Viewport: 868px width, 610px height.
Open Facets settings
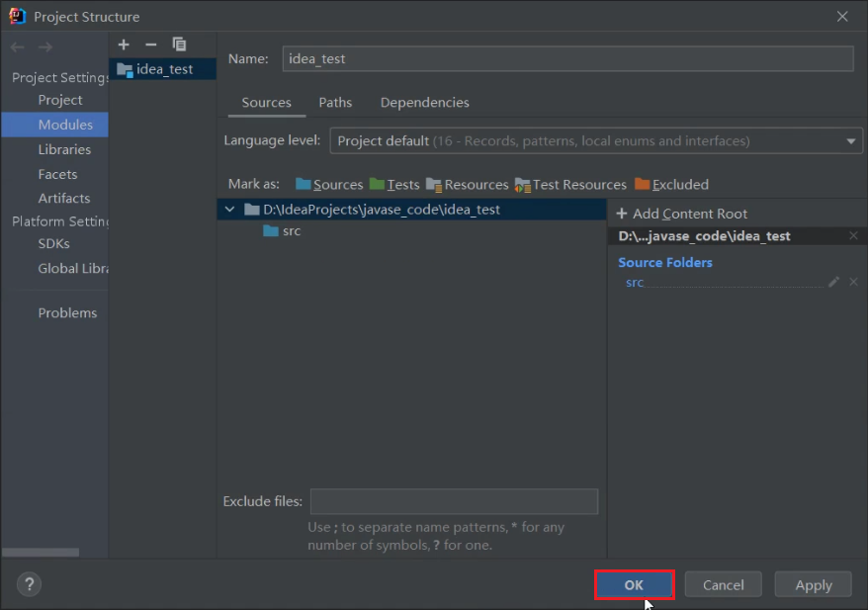tap(57, 174)
